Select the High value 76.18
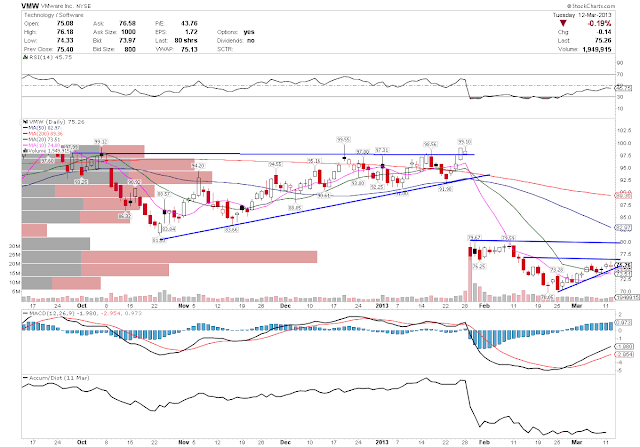This screenshot has width=640, height=447. click(x=65, y=32)
